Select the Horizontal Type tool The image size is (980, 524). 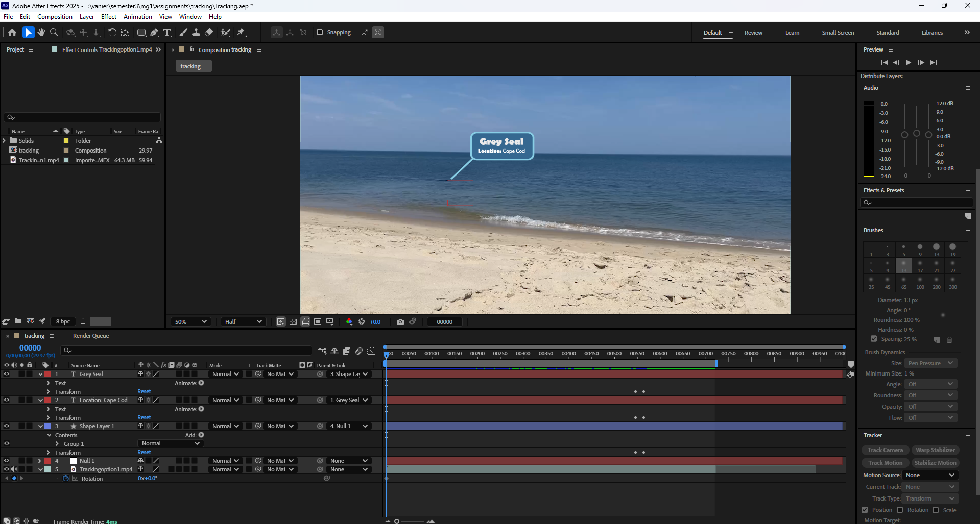167,32
